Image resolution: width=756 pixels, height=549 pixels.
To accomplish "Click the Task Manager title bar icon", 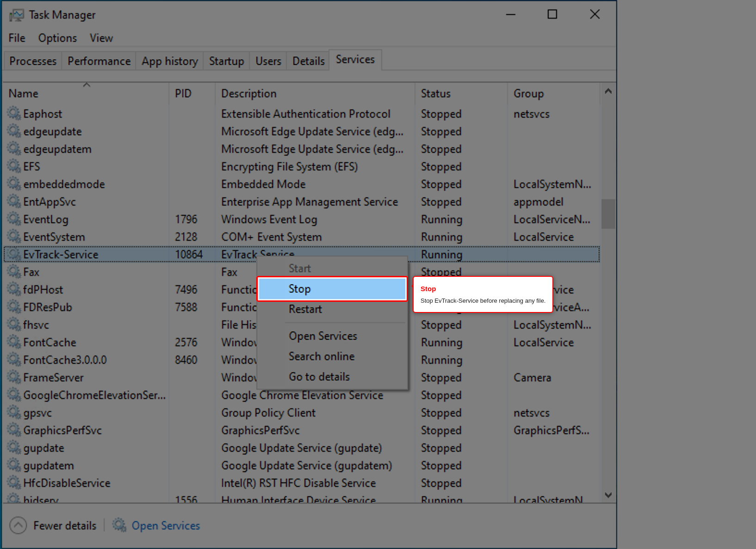I will (x=16, y=15).
